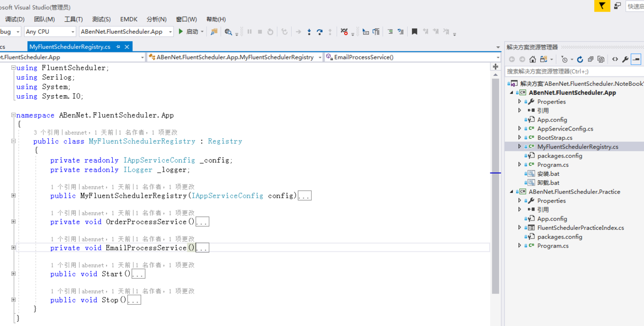The width and height of the screenshot is (644, 326).
Task: Open the Find in Files folder-search icon
Action: [x=214, y=32]
